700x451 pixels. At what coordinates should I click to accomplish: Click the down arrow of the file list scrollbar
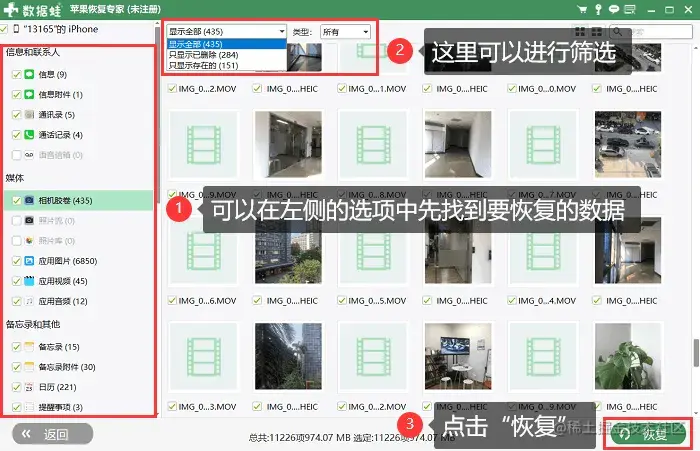(x=696, y=413)
